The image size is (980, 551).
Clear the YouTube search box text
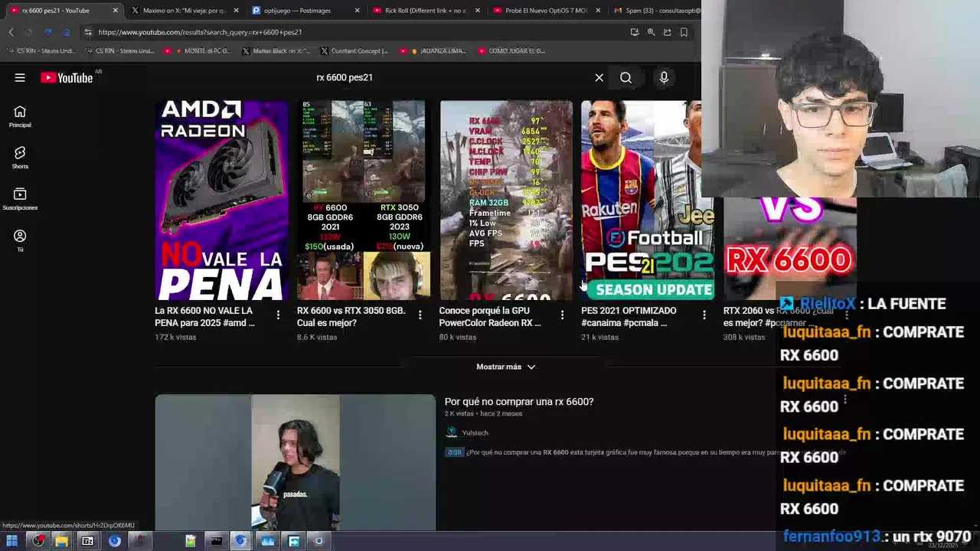[599, 77]
